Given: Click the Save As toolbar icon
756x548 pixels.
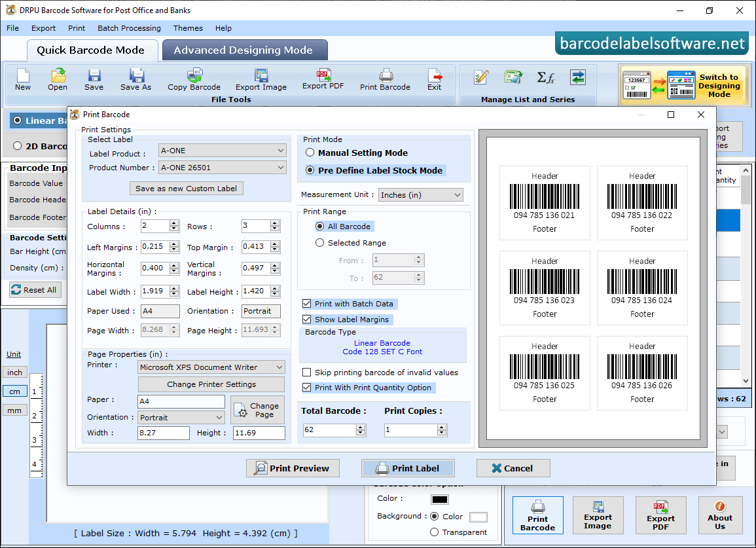Looking at the screenshot, I should 136,80.
